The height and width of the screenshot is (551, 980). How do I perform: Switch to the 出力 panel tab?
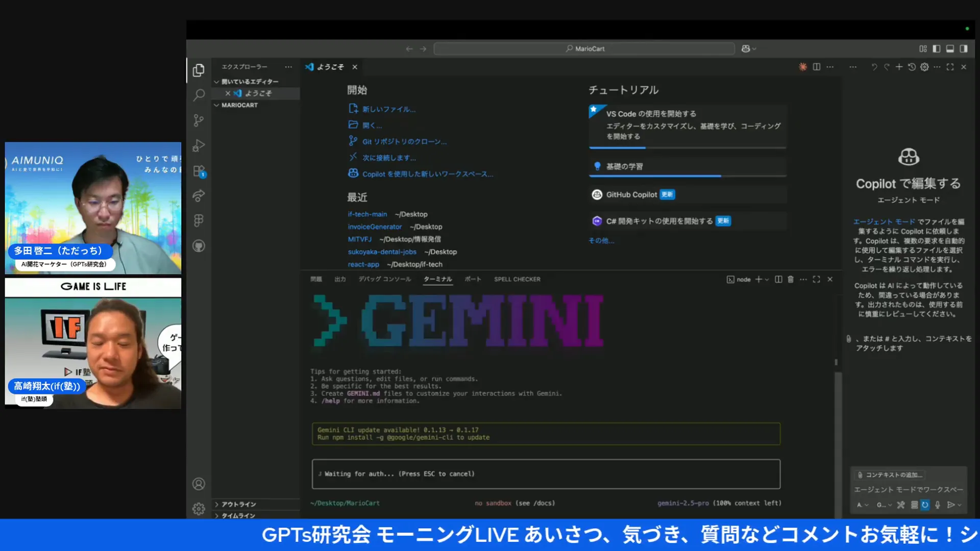point(340,279)
